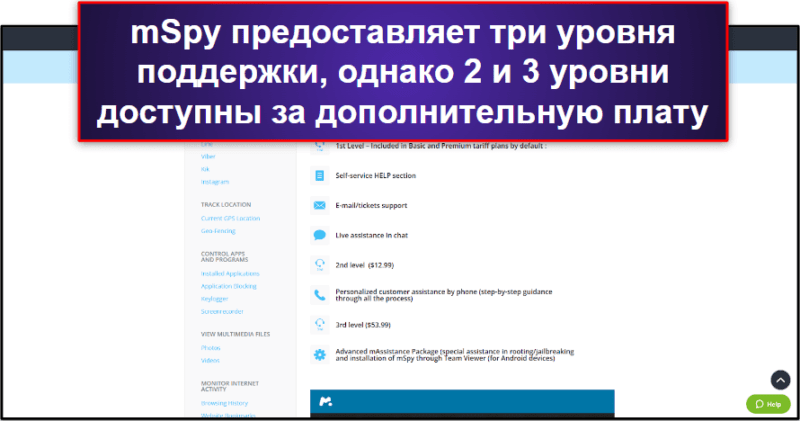Click the VIEW MULTIMEDIA FILES heading

click(235, 334)
